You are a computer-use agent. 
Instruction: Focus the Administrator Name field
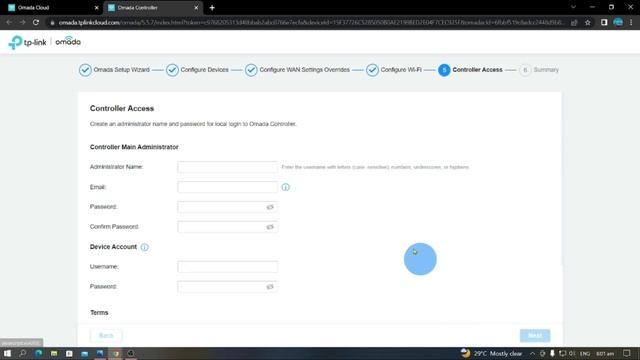(227, 167)
